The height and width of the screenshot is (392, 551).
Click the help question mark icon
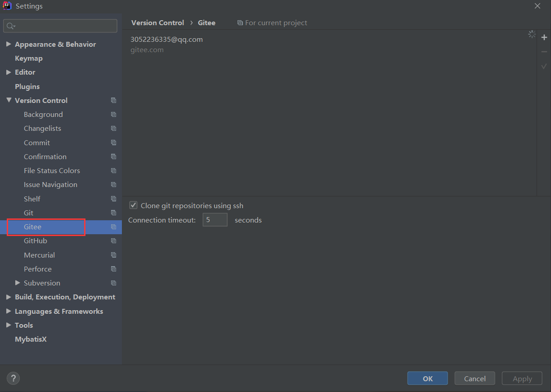point(13,379)
